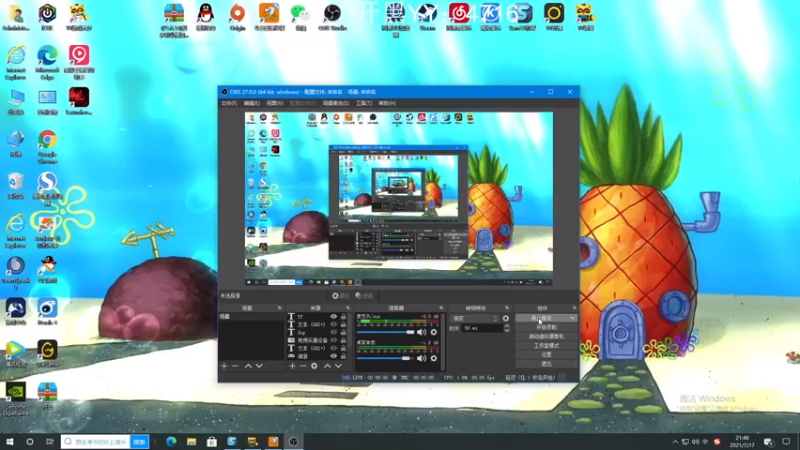The image size is (800, 450).
Task: Open the 场景集合(S) menu
Action: point(336,103)
